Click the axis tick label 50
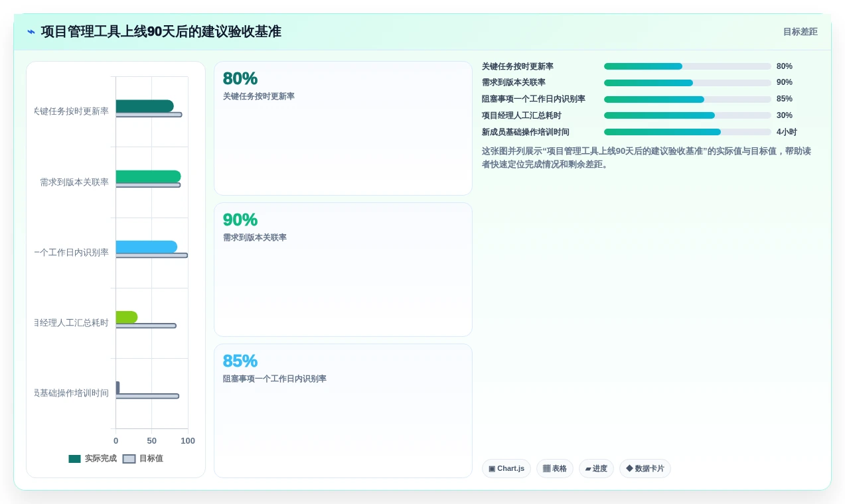 [152, 441]
